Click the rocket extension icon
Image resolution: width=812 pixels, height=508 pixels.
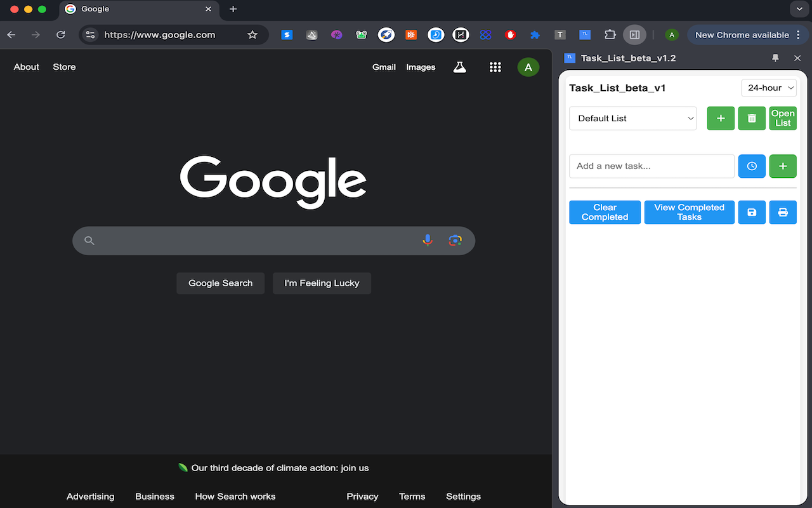(386, 35)
